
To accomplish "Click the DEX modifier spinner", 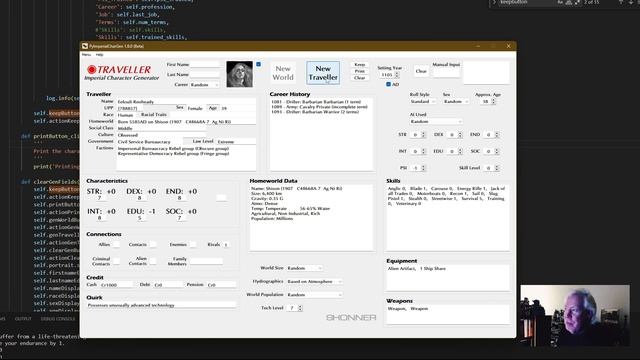I will 455,134.
